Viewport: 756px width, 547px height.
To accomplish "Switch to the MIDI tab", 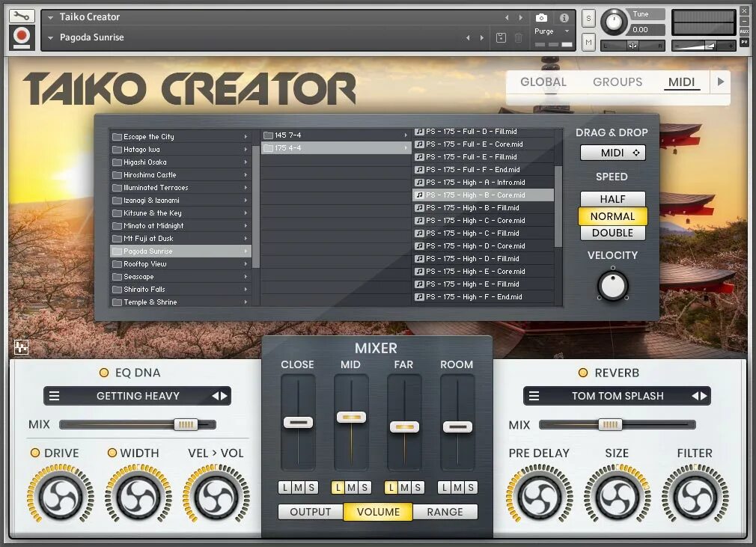I will point(681,82).
